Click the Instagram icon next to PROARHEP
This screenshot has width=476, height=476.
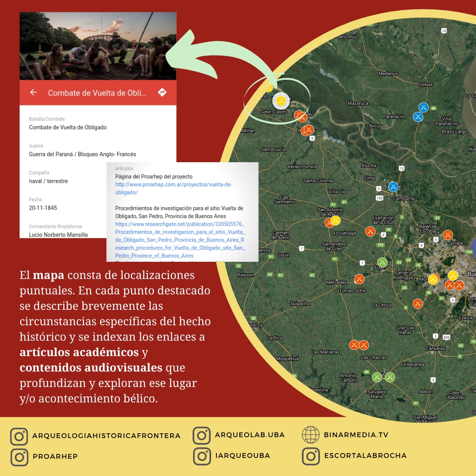coord(19,457)
